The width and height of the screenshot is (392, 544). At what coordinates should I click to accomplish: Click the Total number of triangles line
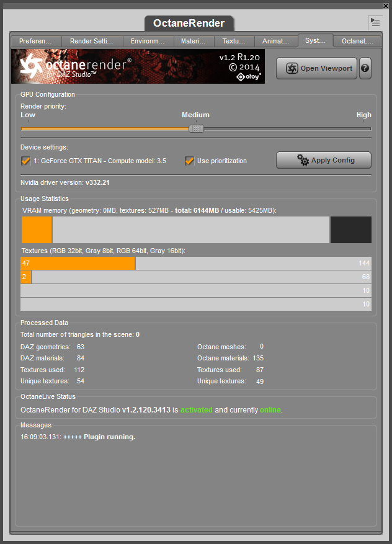click(x=80, y=334)
